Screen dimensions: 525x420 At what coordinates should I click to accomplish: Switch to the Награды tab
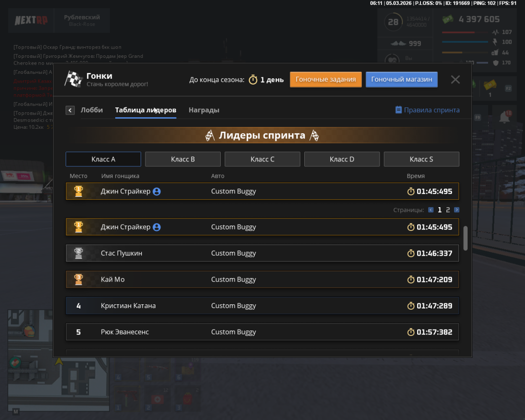tap(204, 110)
